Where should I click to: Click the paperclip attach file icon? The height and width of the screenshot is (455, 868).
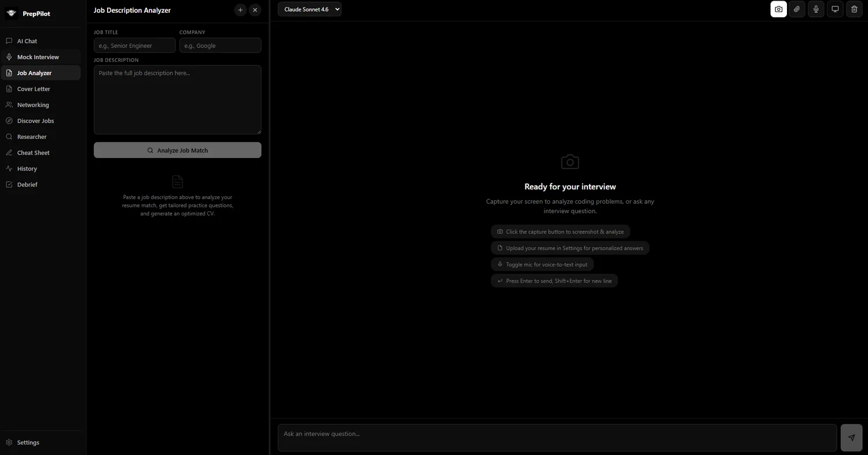pos(797,9)
